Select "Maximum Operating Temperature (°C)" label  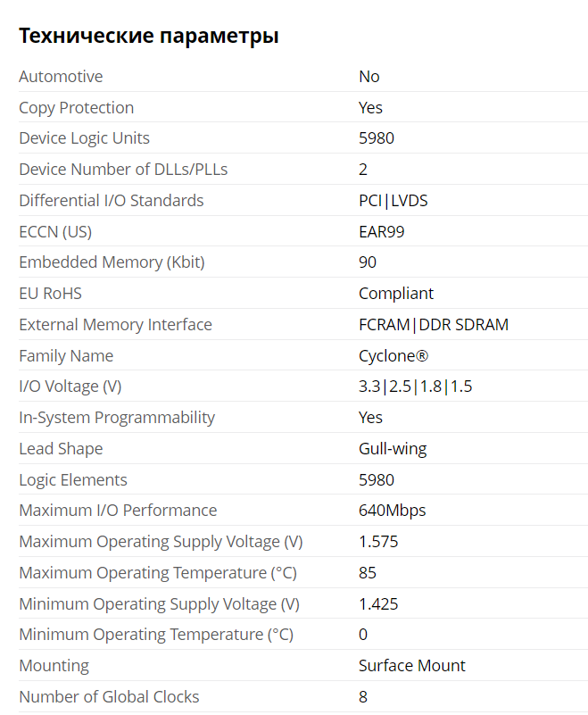[x=158, y=573]
